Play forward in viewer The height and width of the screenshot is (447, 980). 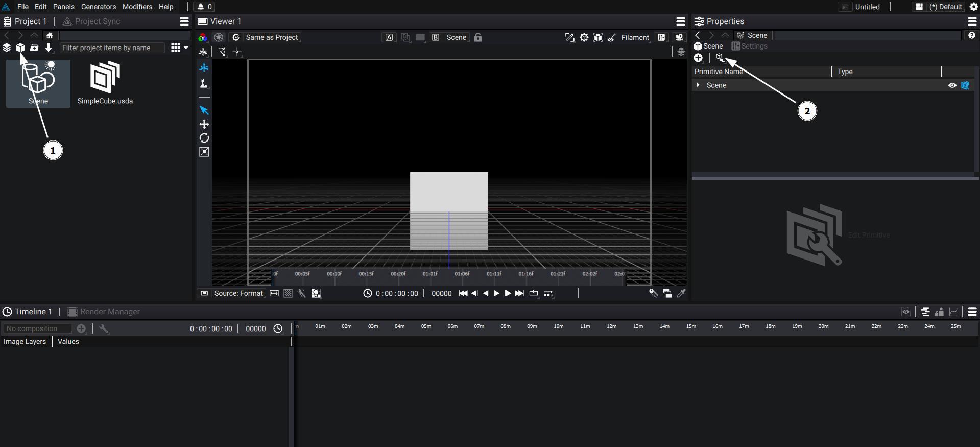click(496, 293)
